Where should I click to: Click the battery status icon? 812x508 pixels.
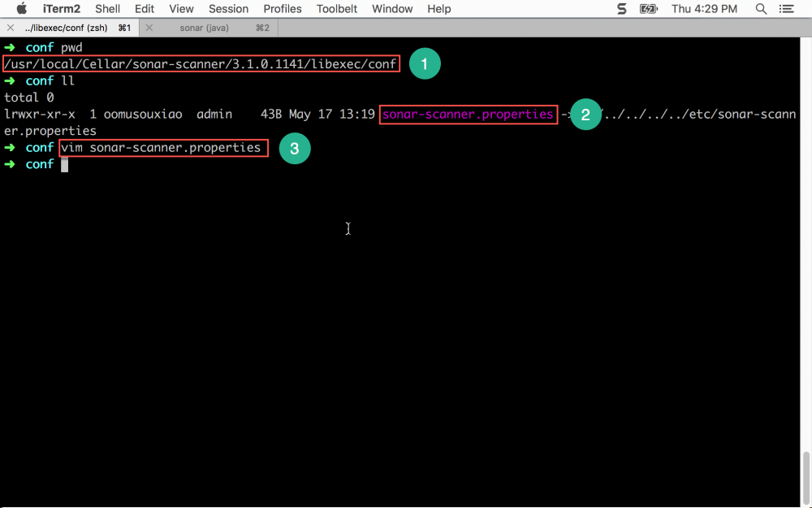click(648, 9)
